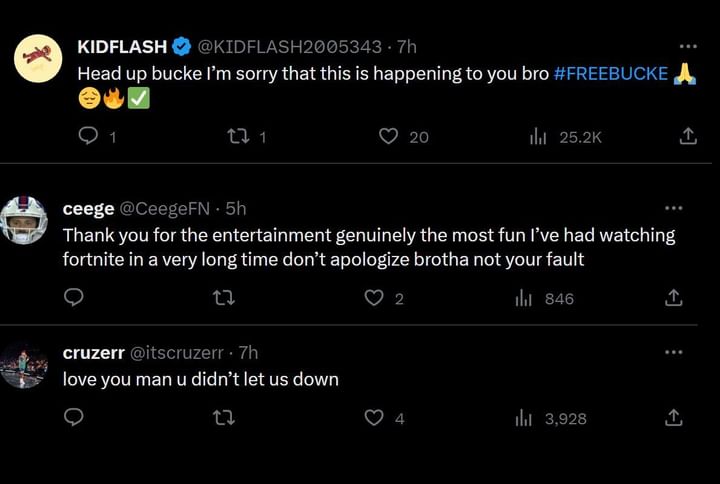Open more options on ceege's reply

pyautogui.click(x=674, y=209)
